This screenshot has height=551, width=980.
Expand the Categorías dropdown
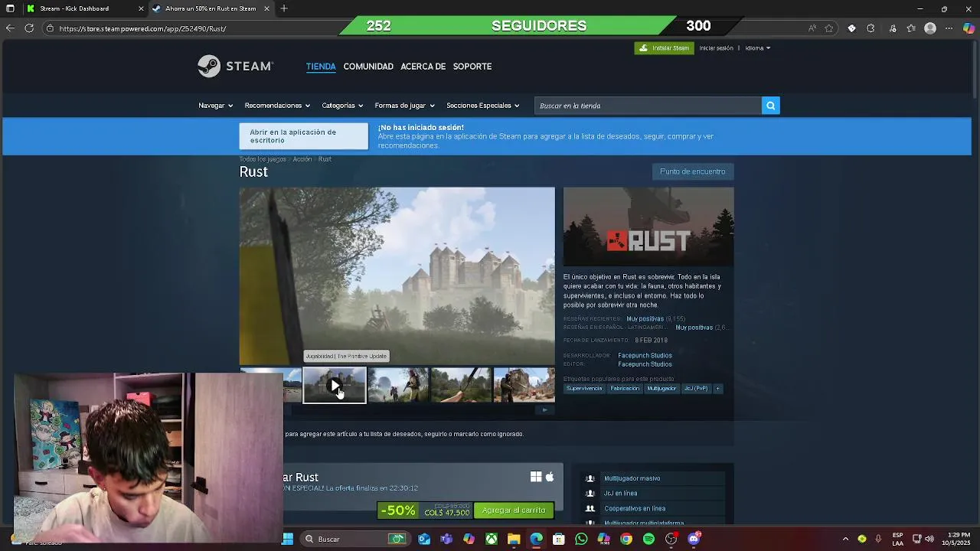tap(342, 106)
